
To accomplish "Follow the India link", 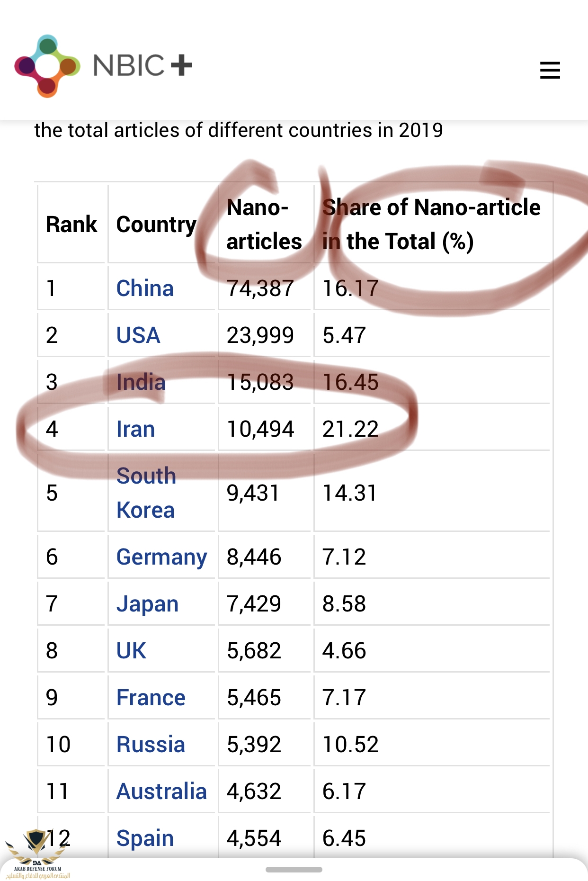I will 141,382.
